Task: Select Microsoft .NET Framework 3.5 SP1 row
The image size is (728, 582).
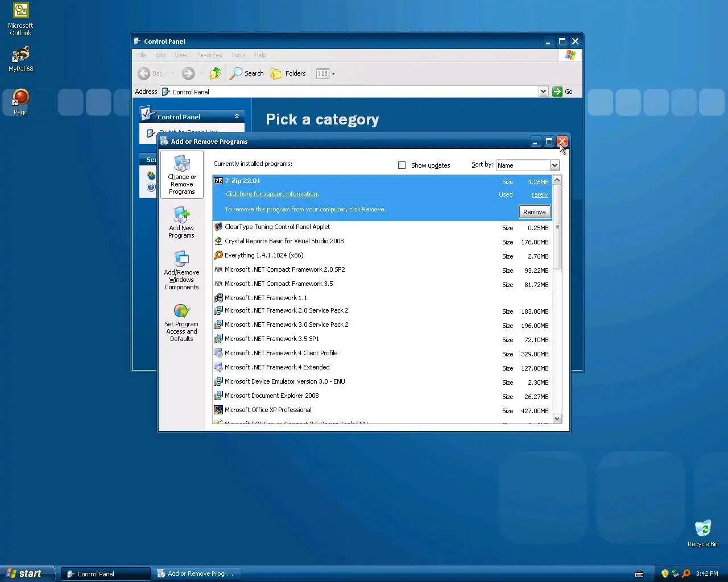Action: pyautogui.click(x=382, y=339)
